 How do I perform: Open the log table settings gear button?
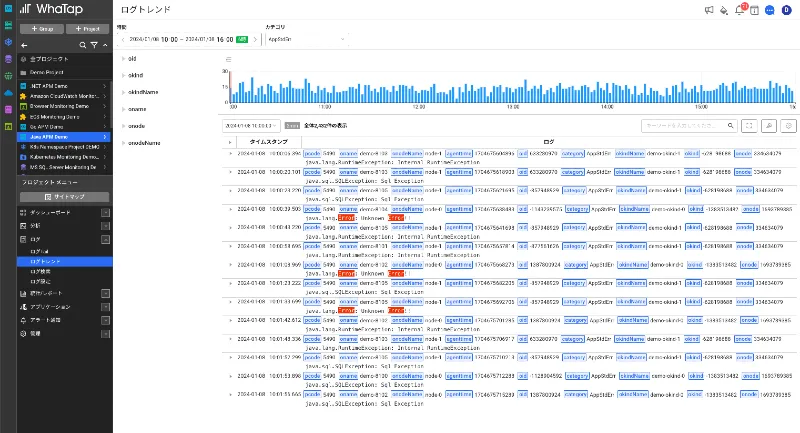click(789, 125)
